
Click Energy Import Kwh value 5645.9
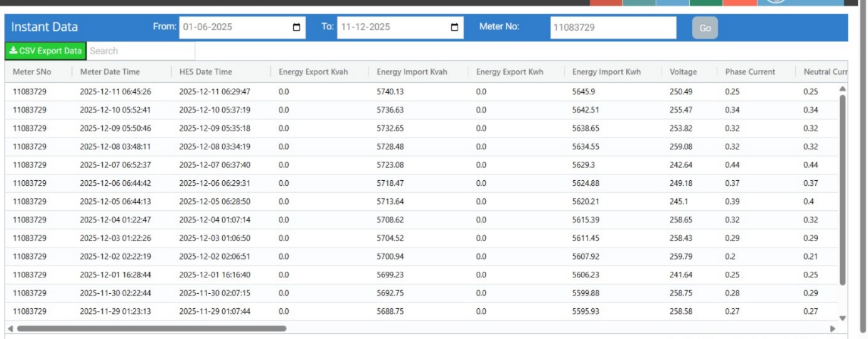[x=583, y=92]
